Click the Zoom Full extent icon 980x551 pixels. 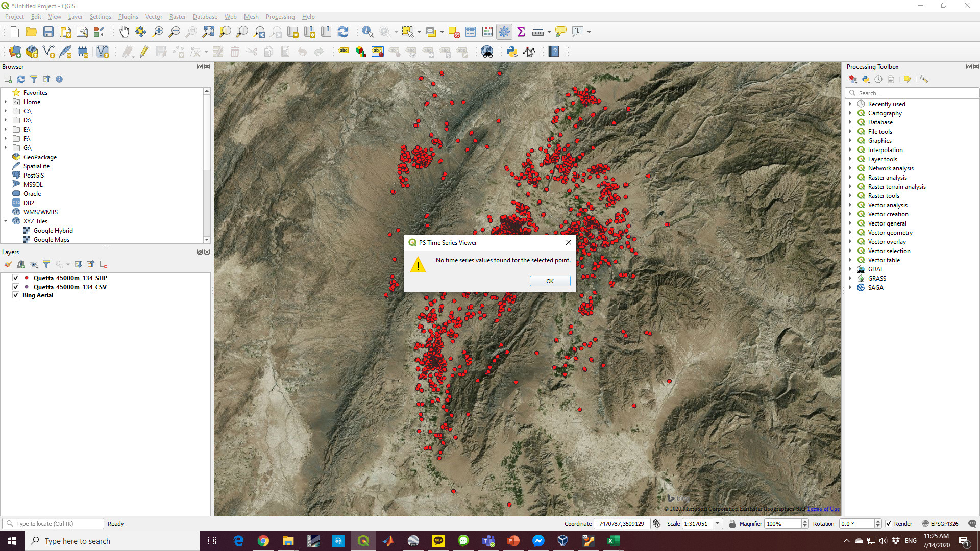(208, 32)
